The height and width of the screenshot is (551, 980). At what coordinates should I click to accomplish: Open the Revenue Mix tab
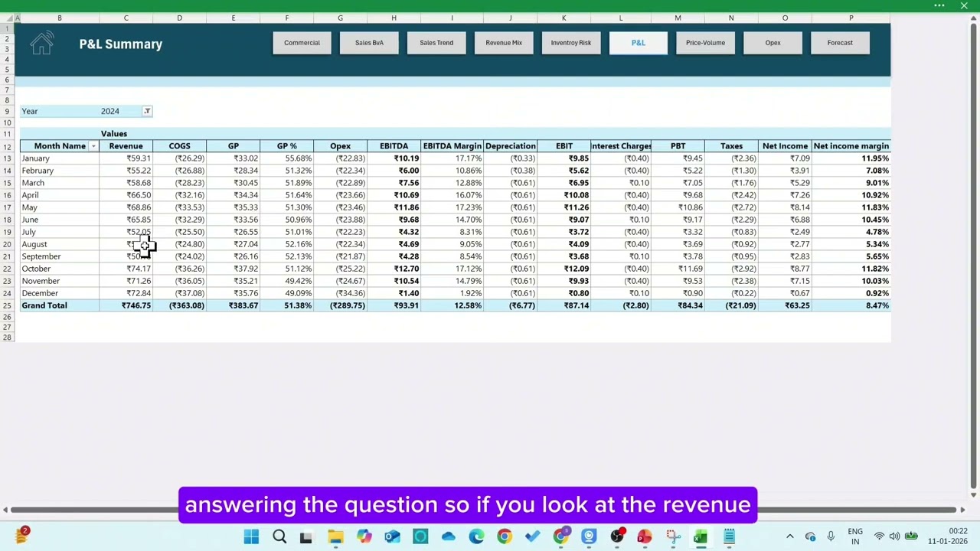pos(504,43)
